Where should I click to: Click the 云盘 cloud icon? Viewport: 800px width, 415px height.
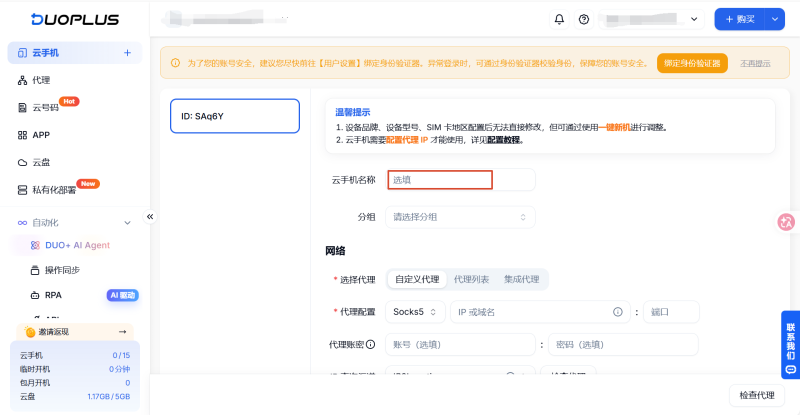click(22, 162)
